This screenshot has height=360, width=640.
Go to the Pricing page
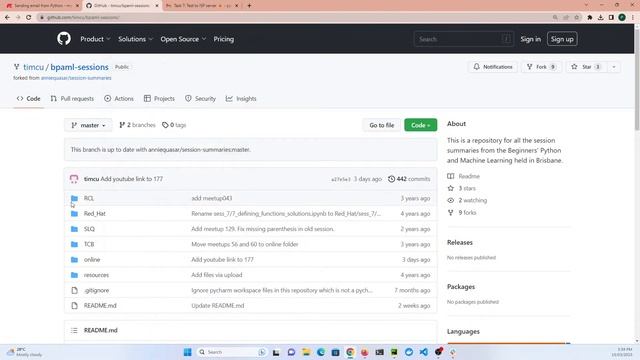pos(224,39)
